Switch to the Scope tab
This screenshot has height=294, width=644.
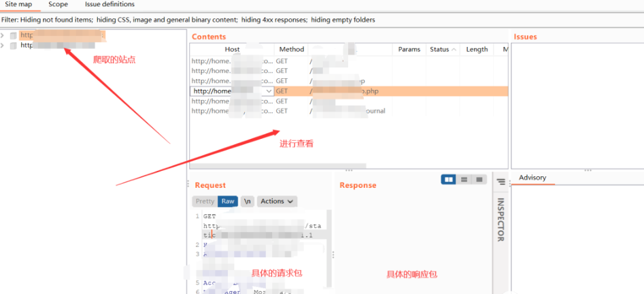point(58,5)
